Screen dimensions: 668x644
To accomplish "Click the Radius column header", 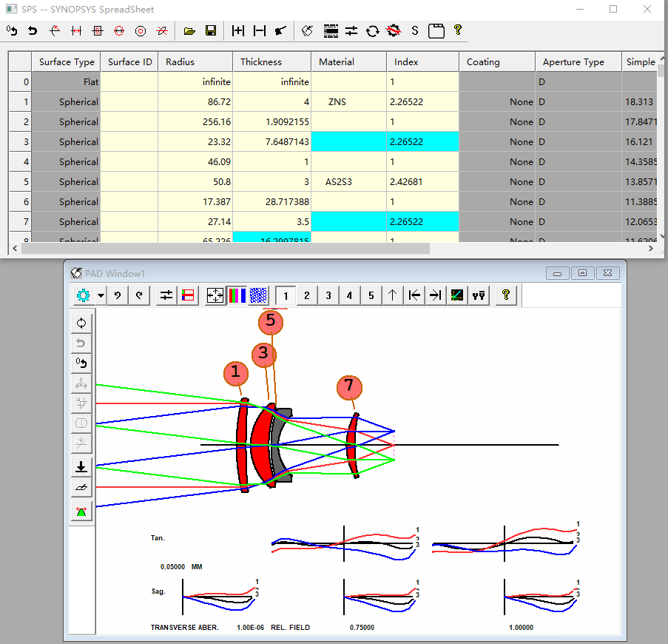I will click(195, 62).
